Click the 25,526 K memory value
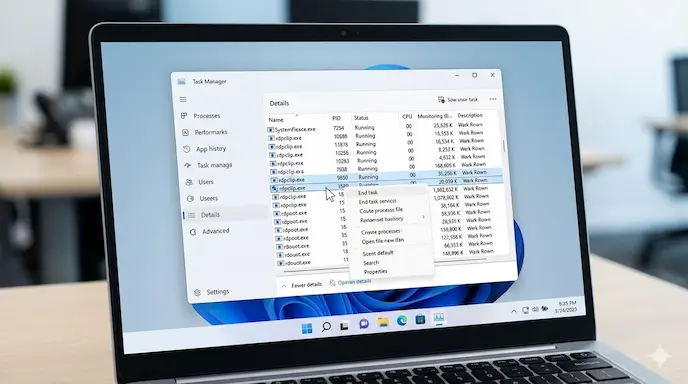This screenshot has height=384, width=688. pyautogui.click(x=443, y=126)
